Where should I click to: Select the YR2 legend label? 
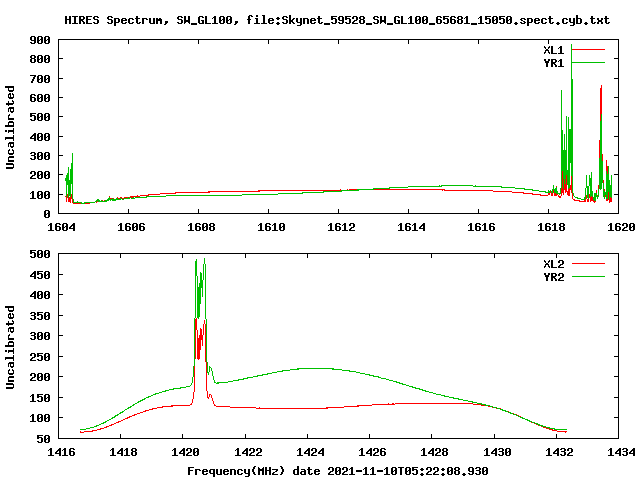[553, 277]
